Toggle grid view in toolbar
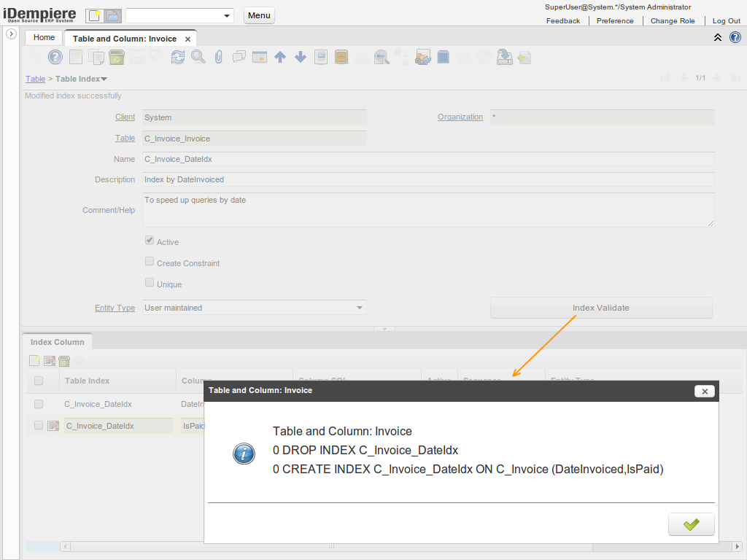The width and height of the screenshot is (747, 560). coord(259,57)
